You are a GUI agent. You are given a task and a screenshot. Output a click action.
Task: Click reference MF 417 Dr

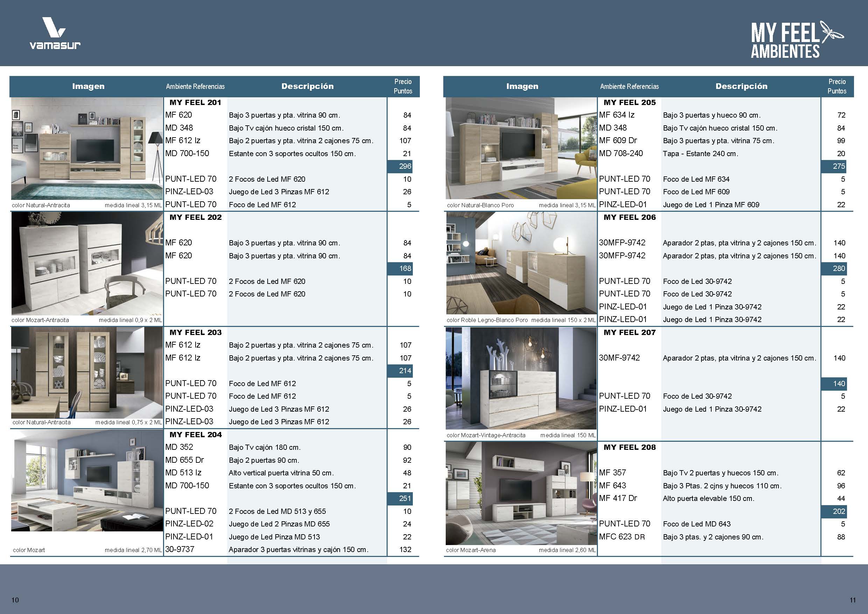coord(618,498)
